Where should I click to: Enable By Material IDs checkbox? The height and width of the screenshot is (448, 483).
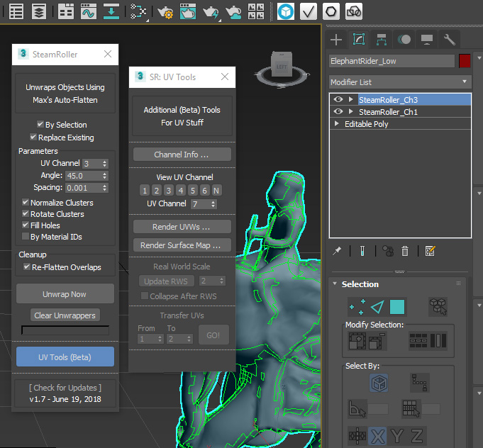coord(26,237)
